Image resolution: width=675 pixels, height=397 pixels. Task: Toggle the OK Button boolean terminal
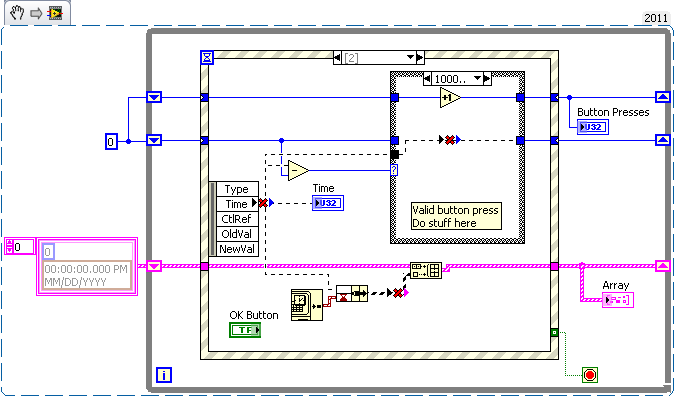(245, 330)
